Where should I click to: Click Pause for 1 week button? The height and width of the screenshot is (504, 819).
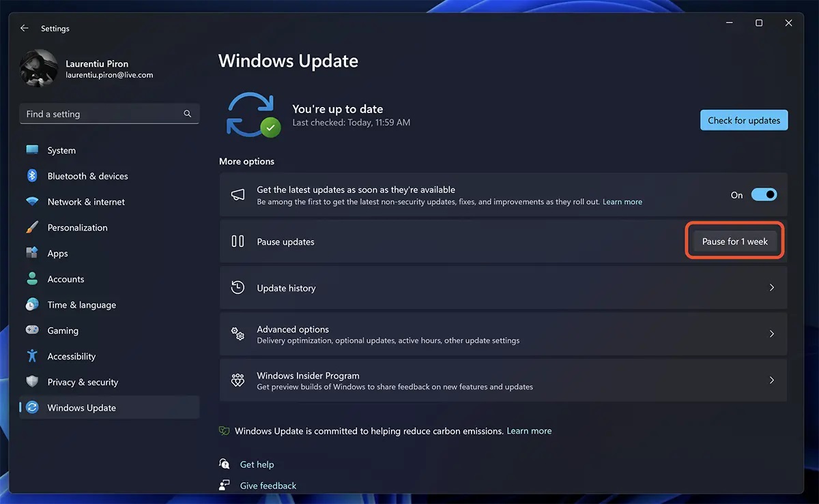pyautogui.click(x=735, y=241)
